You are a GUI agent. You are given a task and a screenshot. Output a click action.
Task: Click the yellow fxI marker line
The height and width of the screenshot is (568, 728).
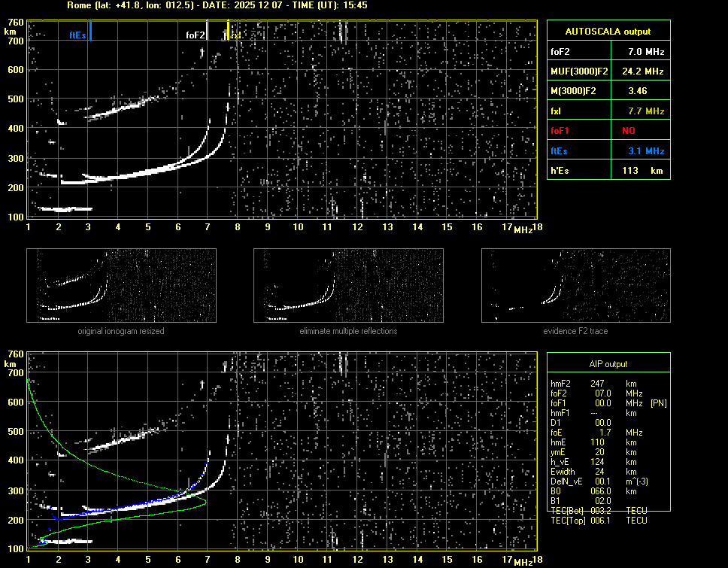(228, 30)
